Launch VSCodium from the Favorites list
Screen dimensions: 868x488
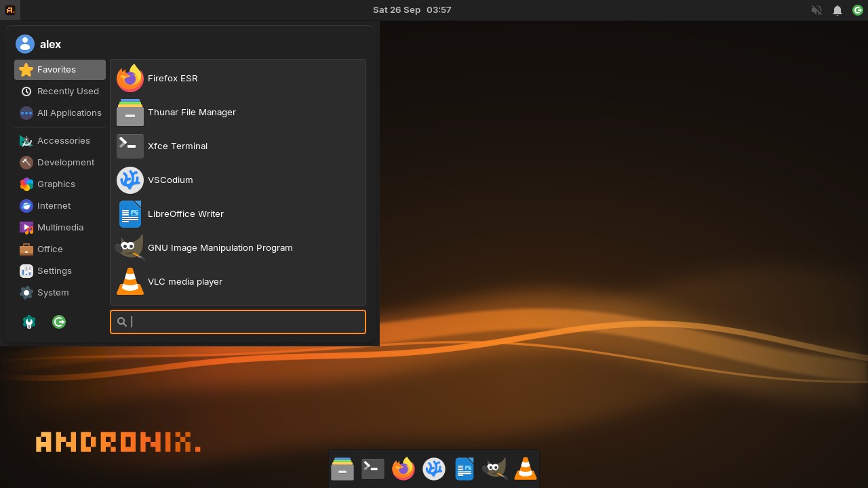pos(237,180)
